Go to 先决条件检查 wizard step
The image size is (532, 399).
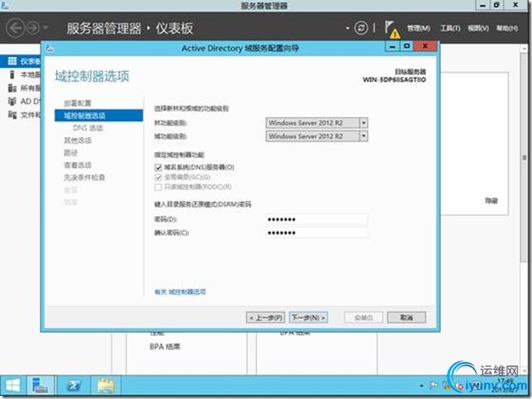(84, 178)
